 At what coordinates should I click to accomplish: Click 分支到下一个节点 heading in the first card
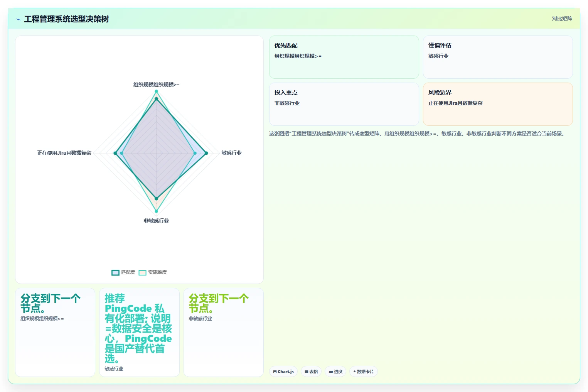51,303
